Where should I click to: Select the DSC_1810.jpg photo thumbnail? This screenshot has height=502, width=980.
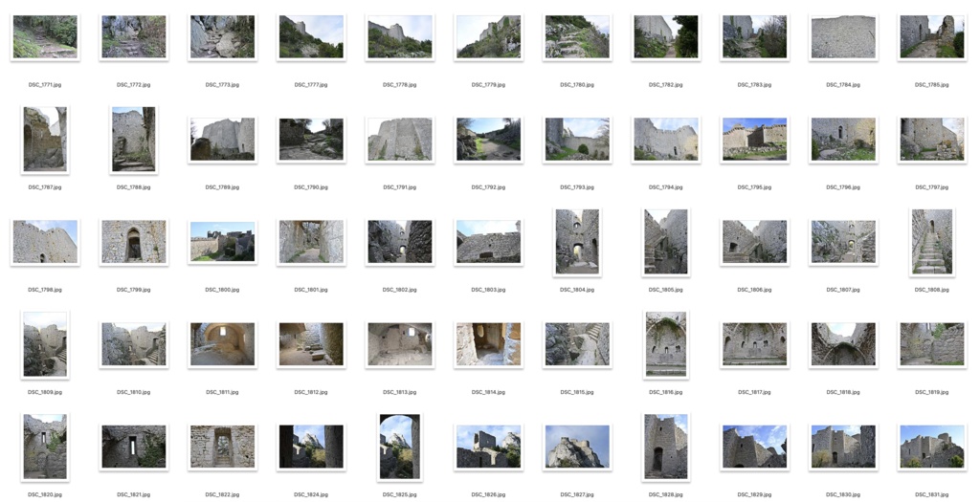[x=134, y=344]
